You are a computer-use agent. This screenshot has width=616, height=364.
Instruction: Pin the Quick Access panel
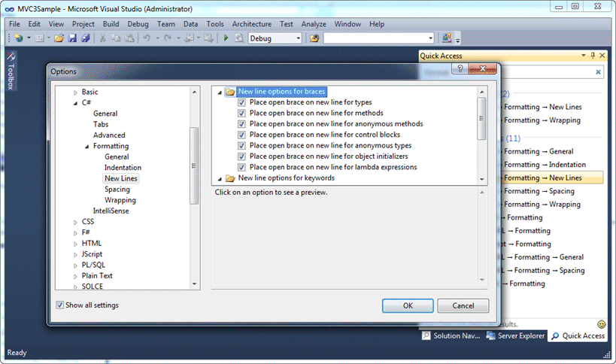(x=593, y=56)
